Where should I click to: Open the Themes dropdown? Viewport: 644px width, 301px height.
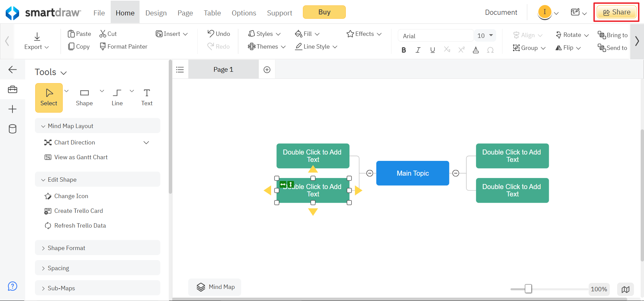coord(267,47)
